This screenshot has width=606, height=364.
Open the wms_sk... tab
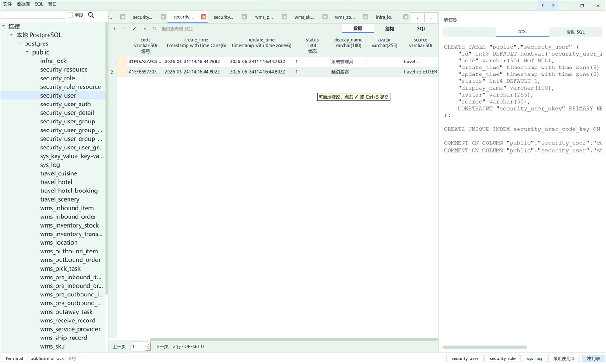click(x=304, y=17)
